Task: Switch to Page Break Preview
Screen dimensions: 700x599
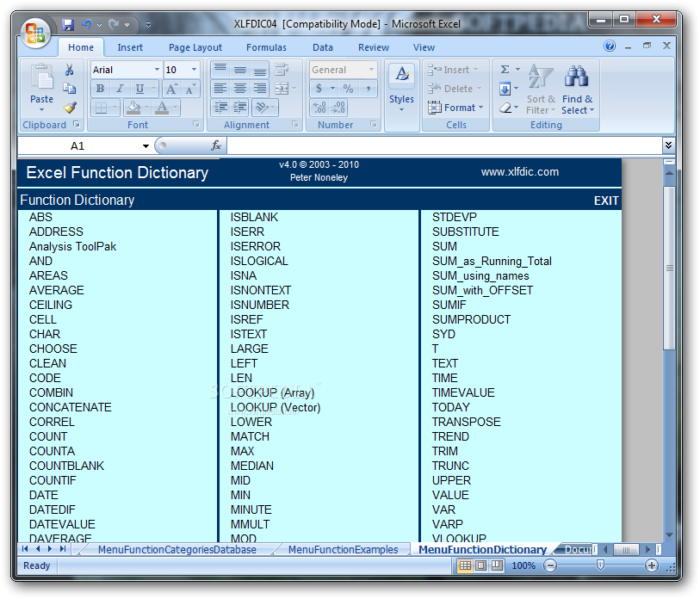Action: click(x=497, y=565)
